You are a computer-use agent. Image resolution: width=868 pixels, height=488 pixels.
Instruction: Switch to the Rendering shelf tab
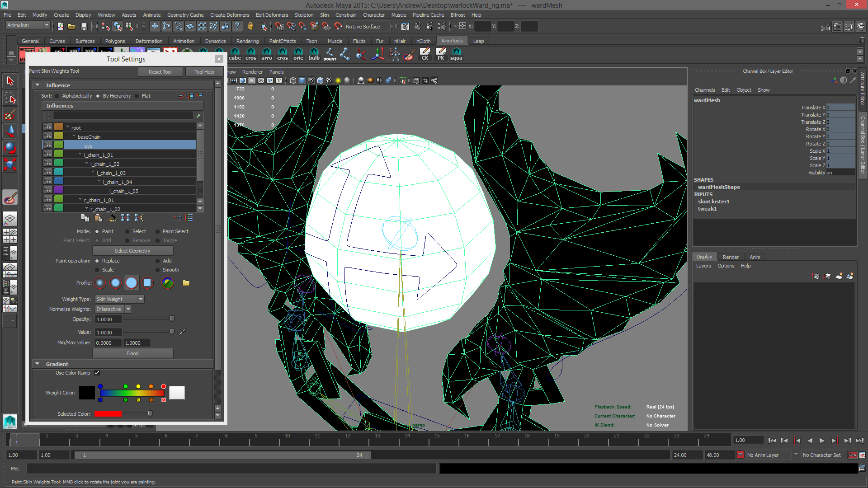point(247,41)
